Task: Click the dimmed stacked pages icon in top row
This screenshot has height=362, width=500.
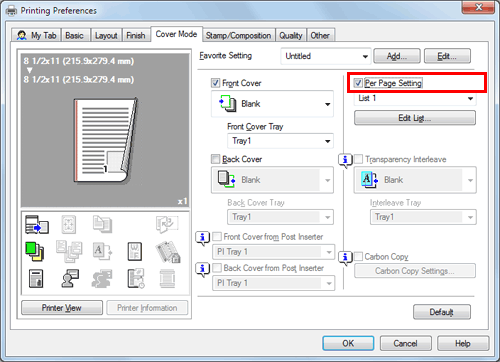Action: coord(102,224)
